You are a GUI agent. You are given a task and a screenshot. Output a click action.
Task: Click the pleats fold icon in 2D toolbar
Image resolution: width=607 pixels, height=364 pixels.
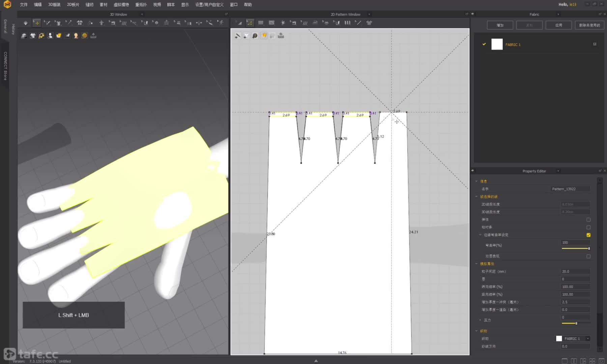347,23
